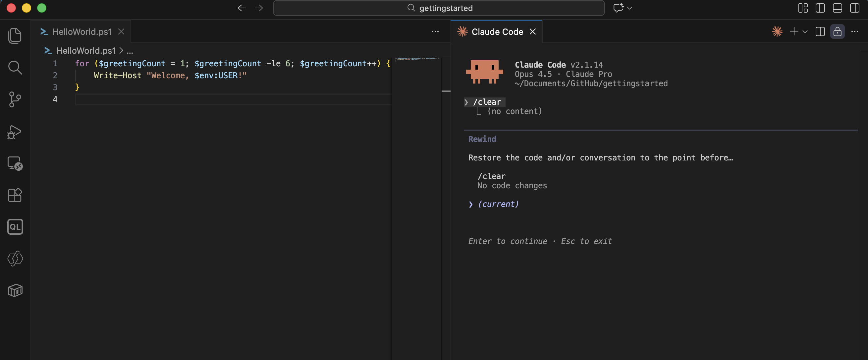Open the chevron menu beside the Copilot icon

[629, 8]
